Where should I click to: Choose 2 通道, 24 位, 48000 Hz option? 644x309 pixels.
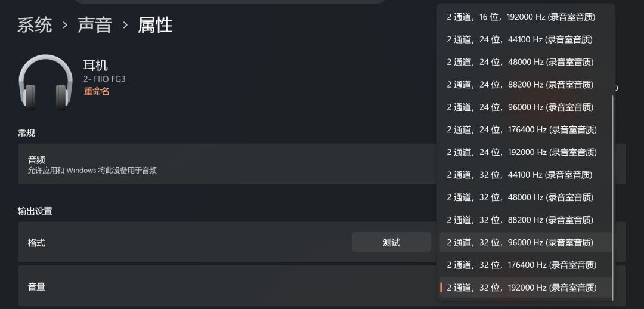(x=526, y=62)
